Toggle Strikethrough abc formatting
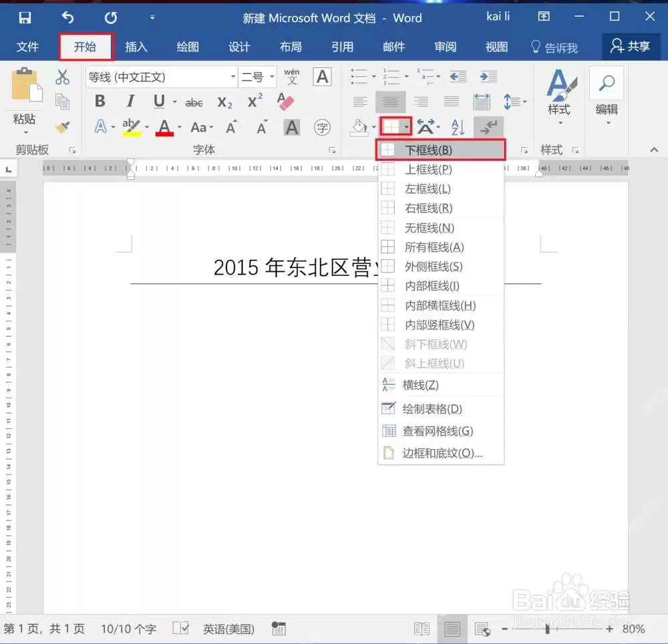The height and width of the screenshot is (644, 668). (x=194, y=102)
